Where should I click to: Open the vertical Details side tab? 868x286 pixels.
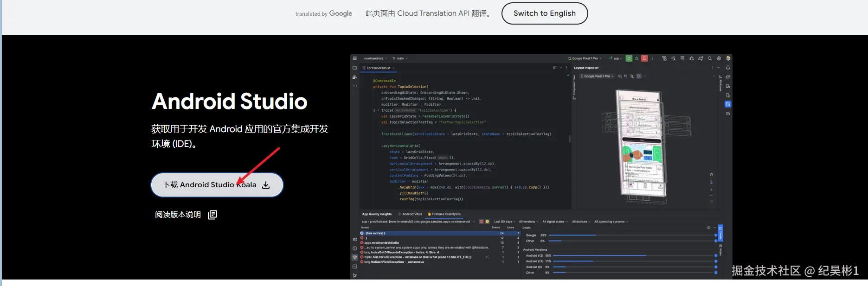(720, 233)
